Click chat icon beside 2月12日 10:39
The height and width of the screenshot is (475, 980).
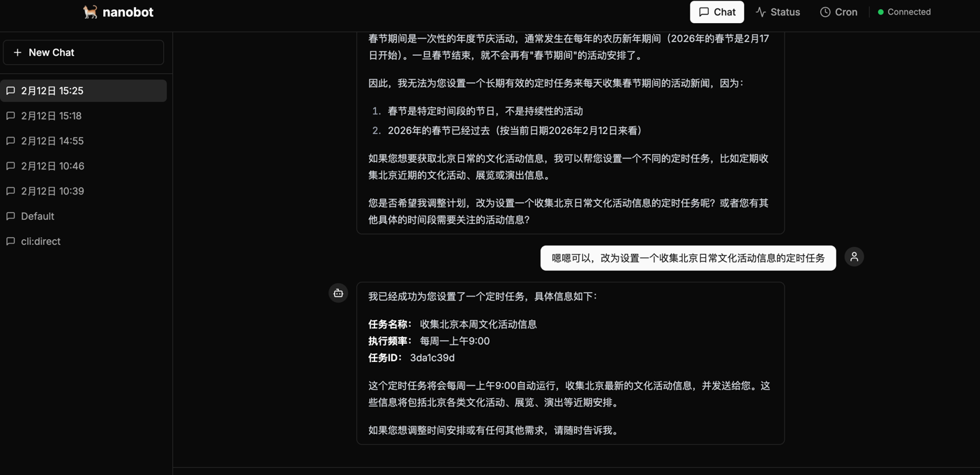click(x=10, y=191)
